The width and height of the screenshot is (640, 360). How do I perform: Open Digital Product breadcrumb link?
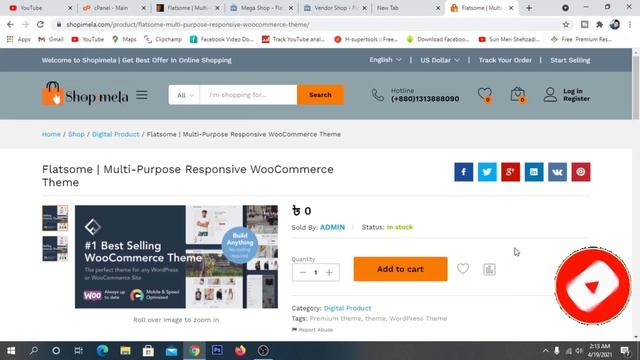tap(116, 134)
